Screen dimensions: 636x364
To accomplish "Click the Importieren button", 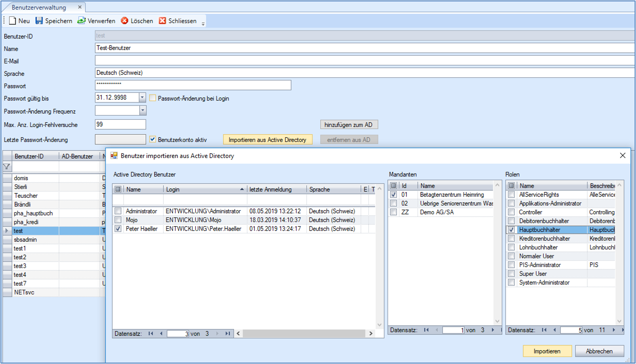I will tap(547, 351).
